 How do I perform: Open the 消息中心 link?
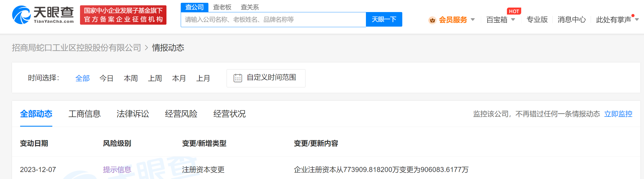[572, 20]
